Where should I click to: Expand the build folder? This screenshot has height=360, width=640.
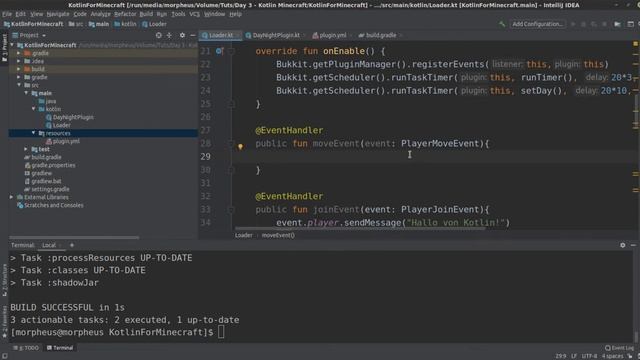click(x=19, y=69)
